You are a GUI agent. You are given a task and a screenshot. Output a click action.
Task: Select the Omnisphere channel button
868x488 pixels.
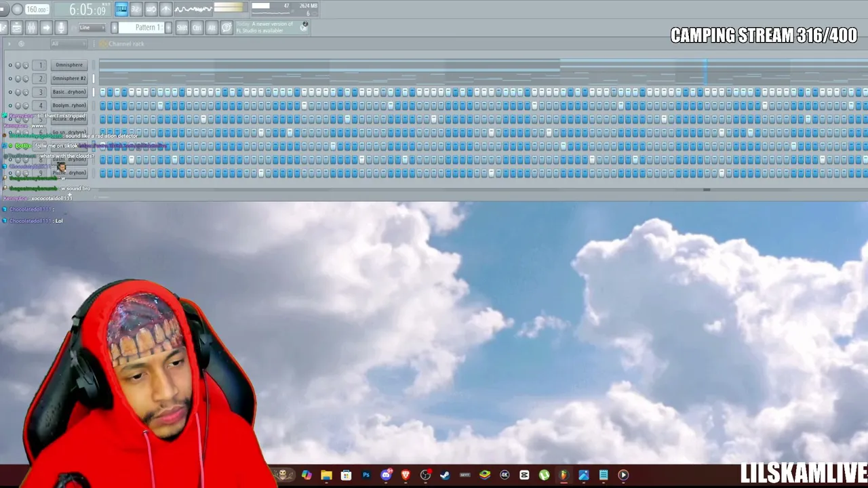pyautogui.click(x=69, y=65)
